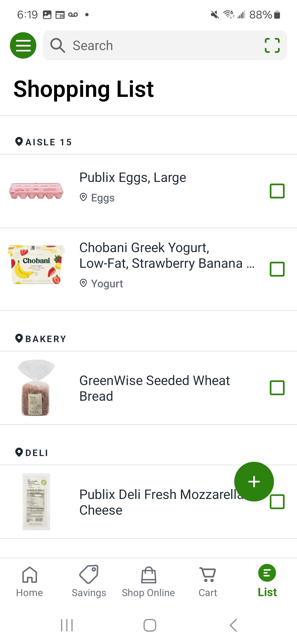Image resolution: width=297 pixels, height=644 pixels.
Task: Check off GreenWise Seeded Wheat Bread
Action: click(x=277, y=388)
